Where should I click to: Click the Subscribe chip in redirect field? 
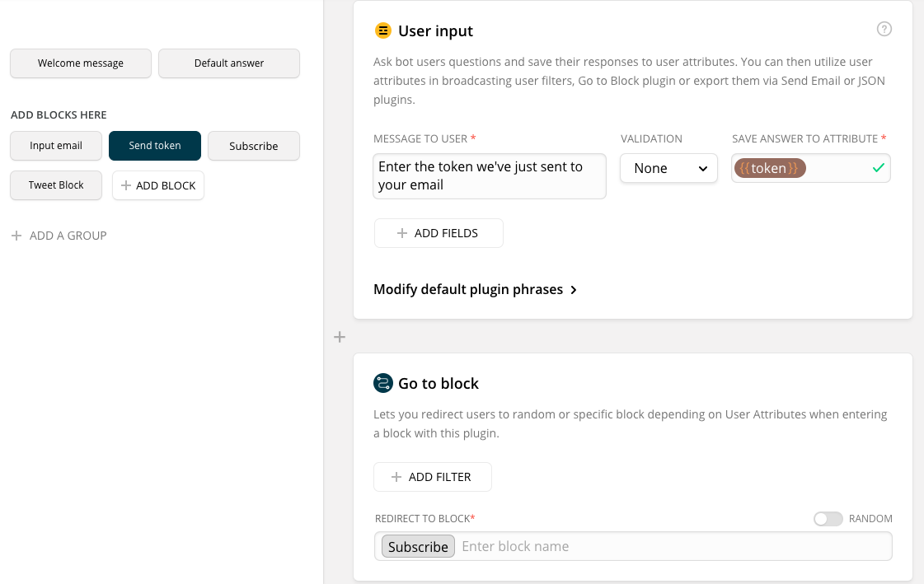[418, 546]
